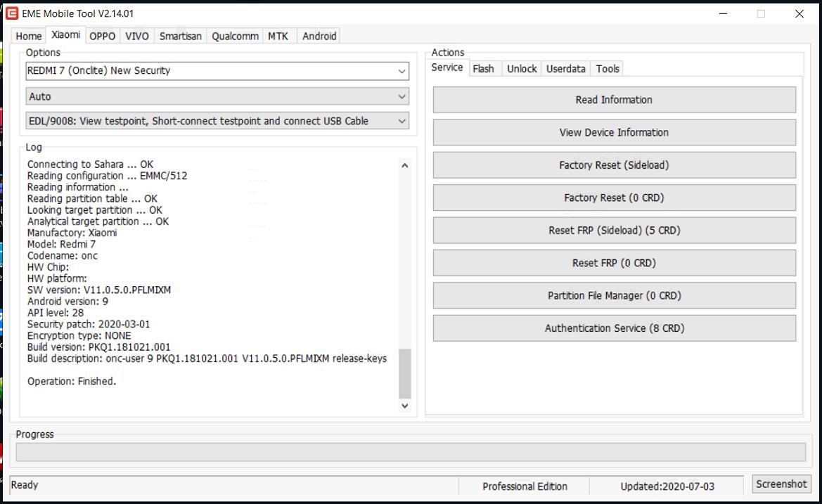The image size is (822, 504).
Task: Click the 'SW version: V11.0.5.0.PFLMIXM' log line
Action: point(99,290)
